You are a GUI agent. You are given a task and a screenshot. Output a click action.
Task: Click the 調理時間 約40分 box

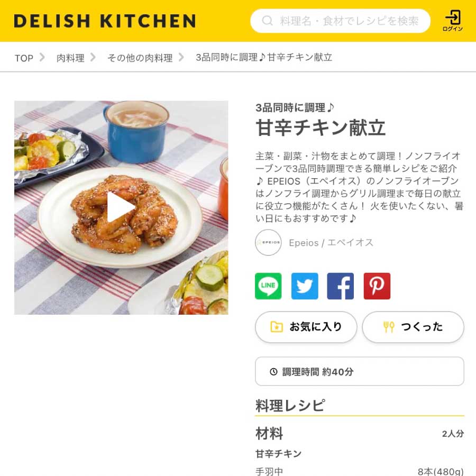(360, 371)
